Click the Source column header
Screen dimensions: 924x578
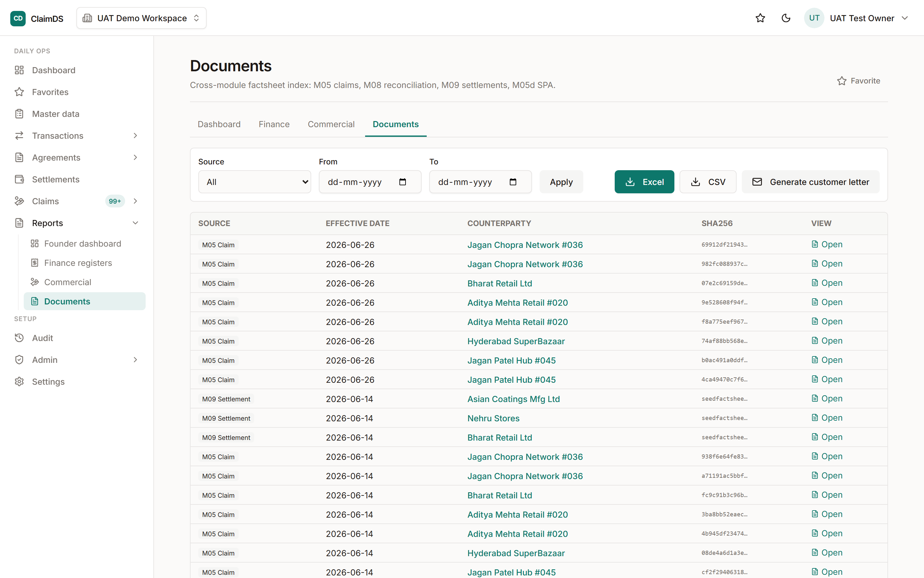coord(214,223)
